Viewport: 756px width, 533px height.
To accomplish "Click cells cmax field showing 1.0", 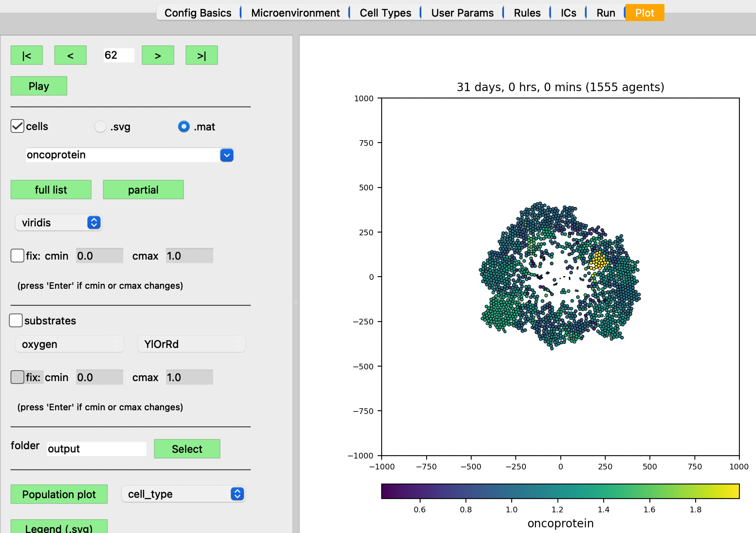I will point(190,256).
